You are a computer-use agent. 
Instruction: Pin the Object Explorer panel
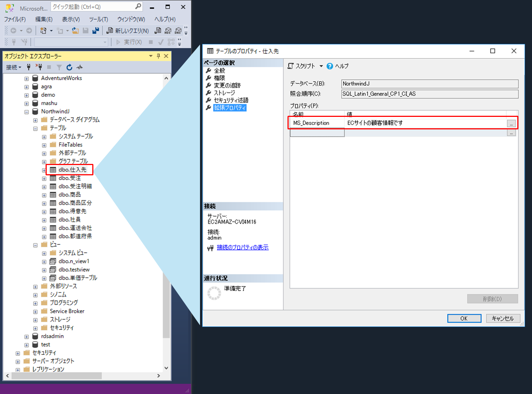coord(158,56)
